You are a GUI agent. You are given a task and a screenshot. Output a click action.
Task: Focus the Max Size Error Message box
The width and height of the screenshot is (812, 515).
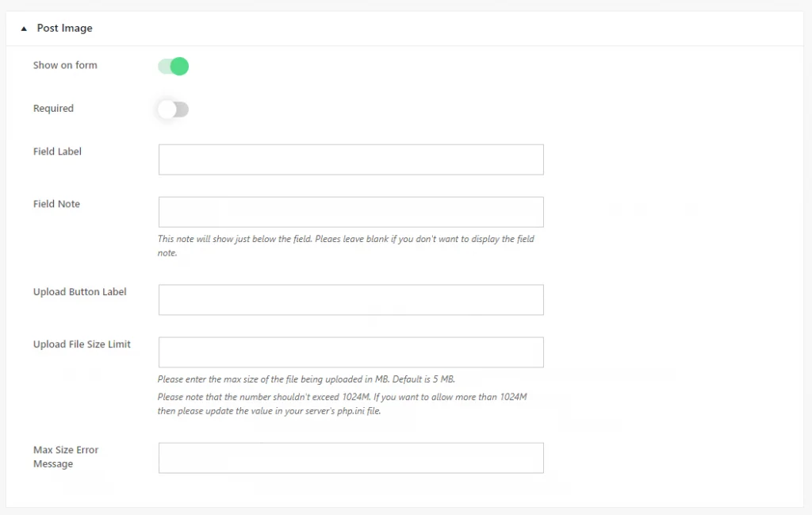coord(351,458)
